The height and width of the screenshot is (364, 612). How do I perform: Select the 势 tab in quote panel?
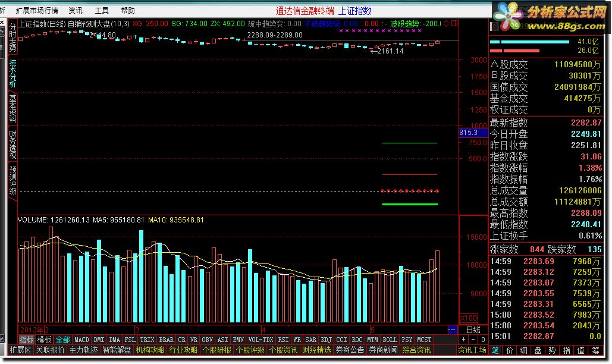[x=553, y=350]
